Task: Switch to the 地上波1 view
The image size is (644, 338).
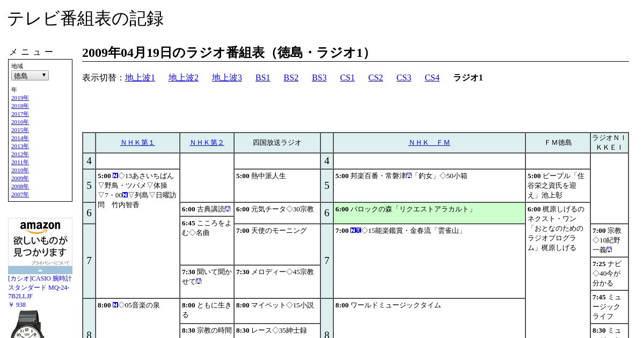Action: (x=140, y=78)
